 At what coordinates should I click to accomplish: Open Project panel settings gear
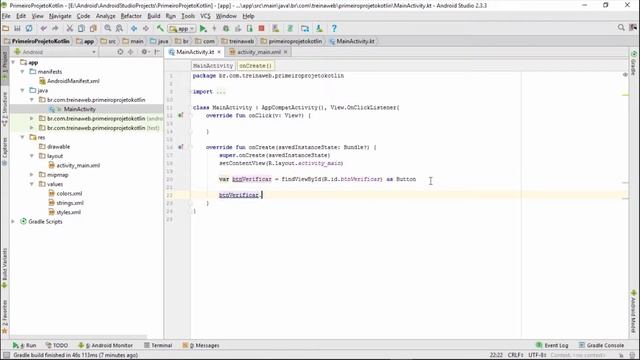click(144, 52)
